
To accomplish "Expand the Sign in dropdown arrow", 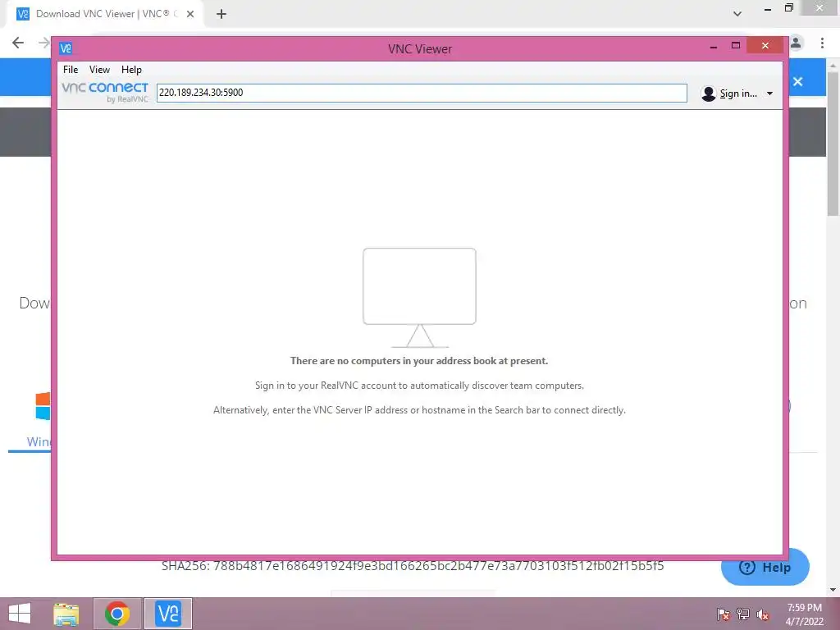I will (769, 94).
